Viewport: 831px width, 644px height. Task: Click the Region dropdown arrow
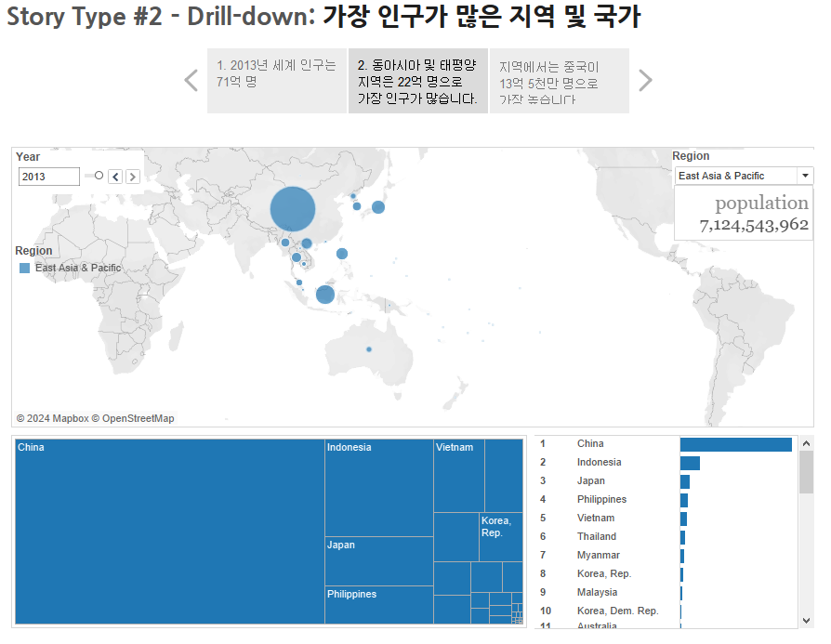coord(805,176)
